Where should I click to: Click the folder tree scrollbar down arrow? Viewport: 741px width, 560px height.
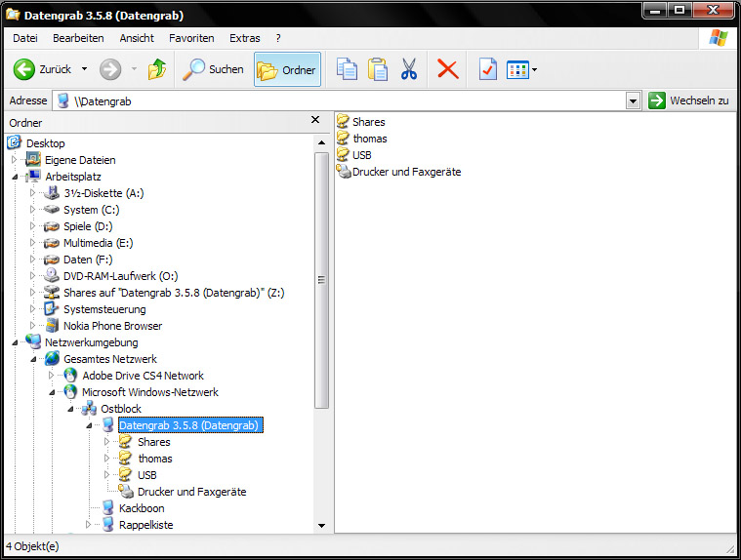pos(322,526)
